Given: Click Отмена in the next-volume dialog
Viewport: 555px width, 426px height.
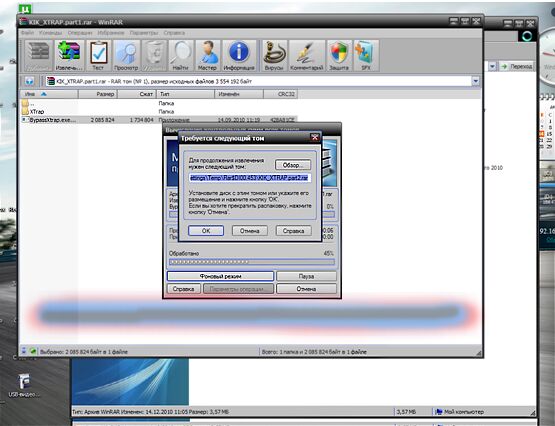Looking at the screenshot, I should point(250,231).
